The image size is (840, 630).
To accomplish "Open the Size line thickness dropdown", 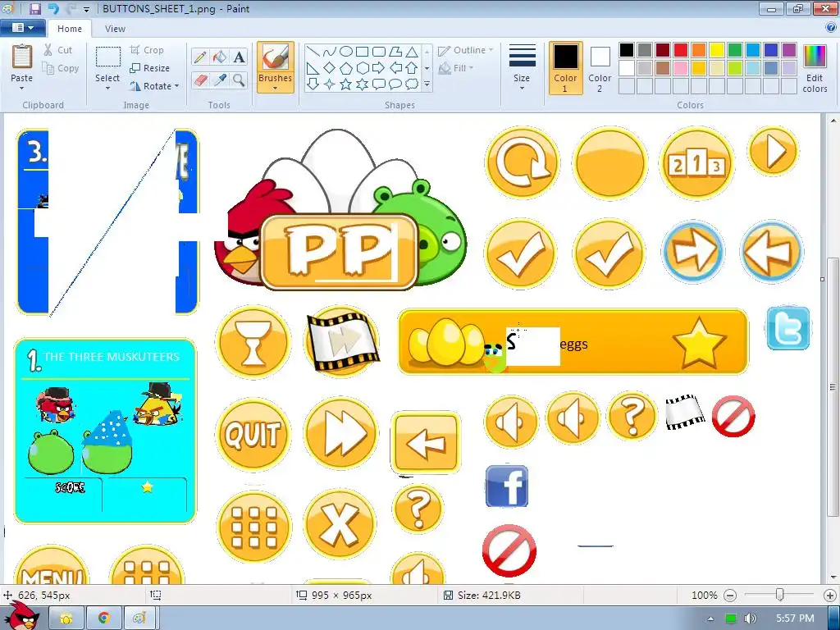I will click(522, 68).
